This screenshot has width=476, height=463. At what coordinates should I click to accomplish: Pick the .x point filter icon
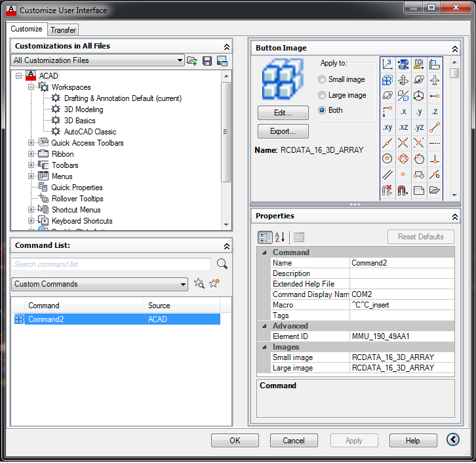point(403,111)
